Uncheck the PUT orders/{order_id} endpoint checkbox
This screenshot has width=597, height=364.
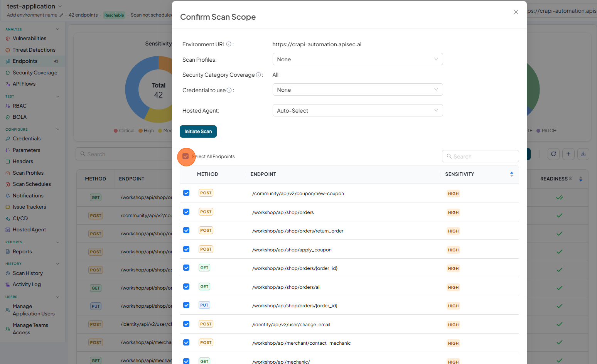[x=186, y=305]
